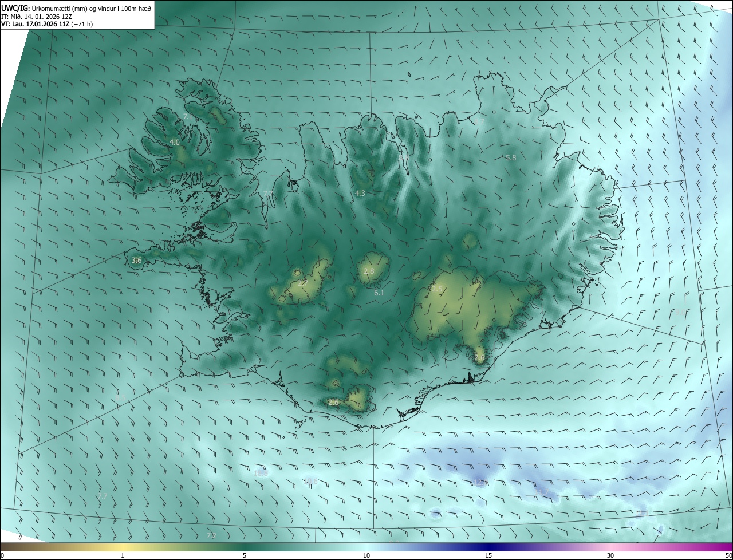Click the UWC/IG Úrkomumætti map title

(76, 8)
